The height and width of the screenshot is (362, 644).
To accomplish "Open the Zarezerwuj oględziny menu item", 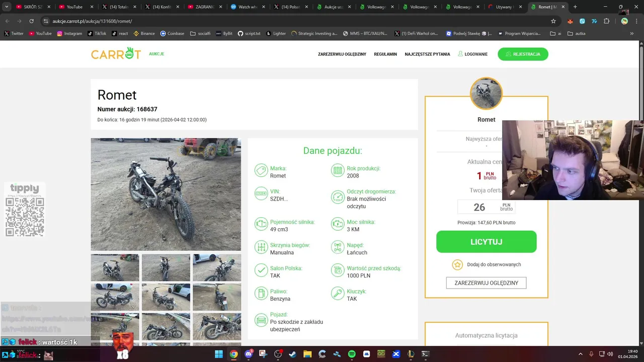I will (342, 54).
